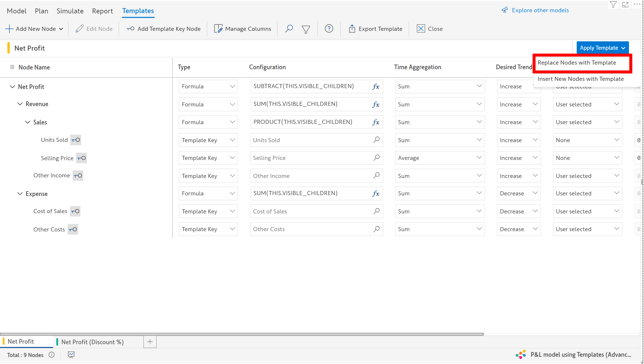This screenshot has height=364, width=644.
Task: Collapse the Revenue tree node
Action: tap(20, 104)
